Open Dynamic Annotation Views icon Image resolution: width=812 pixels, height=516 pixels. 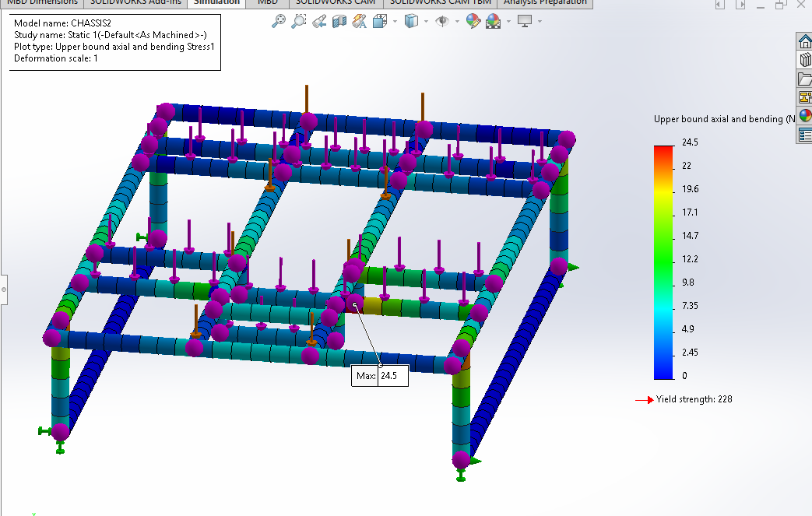(x=360, y=21)
